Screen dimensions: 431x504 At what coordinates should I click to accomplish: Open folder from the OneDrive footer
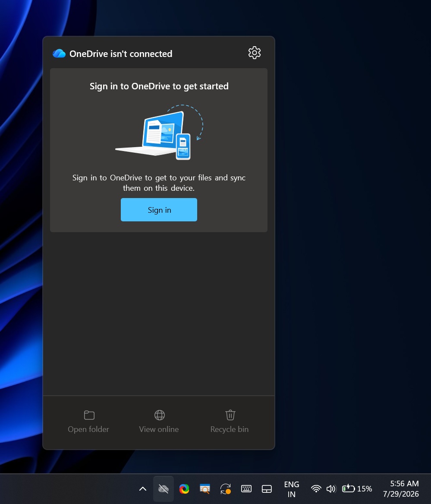[89, 422]
